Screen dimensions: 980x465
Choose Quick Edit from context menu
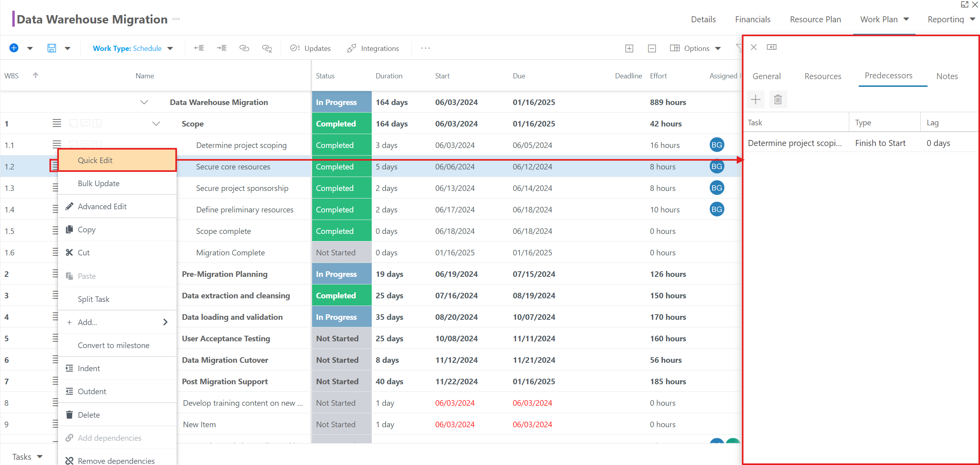(117, 160)
